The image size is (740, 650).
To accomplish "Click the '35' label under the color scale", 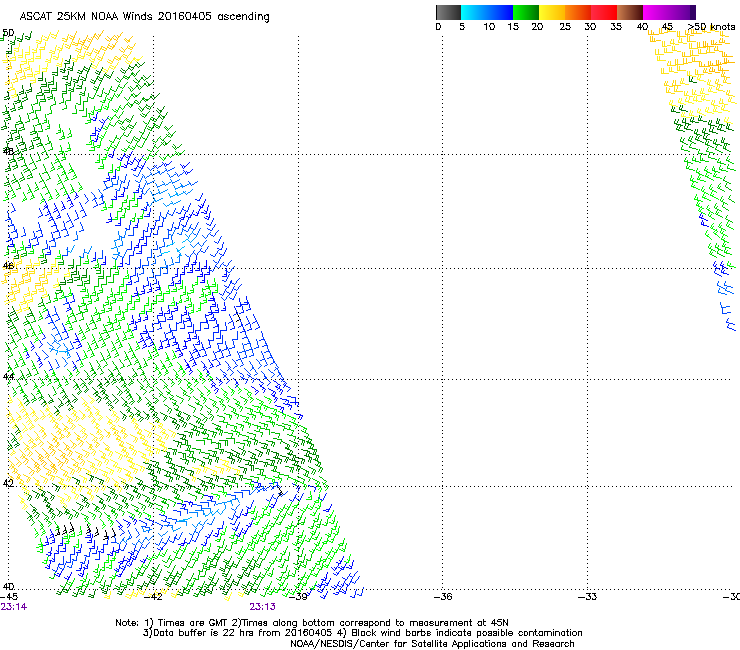I will [616, 27].
